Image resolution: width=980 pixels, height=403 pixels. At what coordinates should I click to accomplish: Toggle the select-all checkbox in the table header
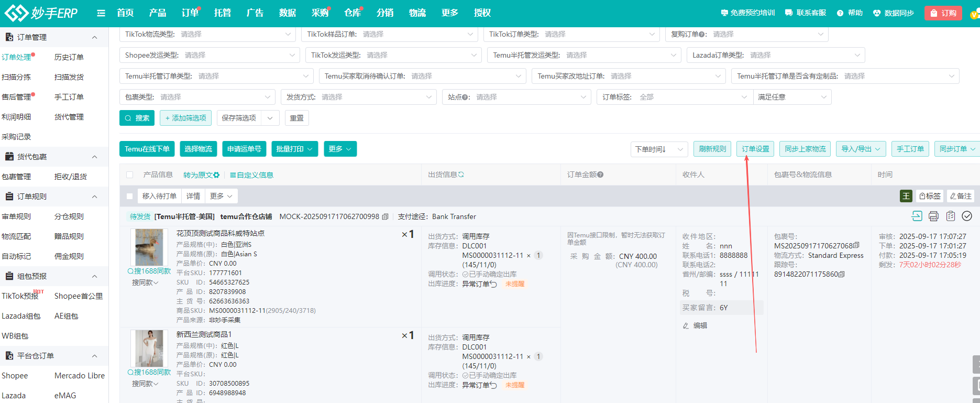click(130, 175)
